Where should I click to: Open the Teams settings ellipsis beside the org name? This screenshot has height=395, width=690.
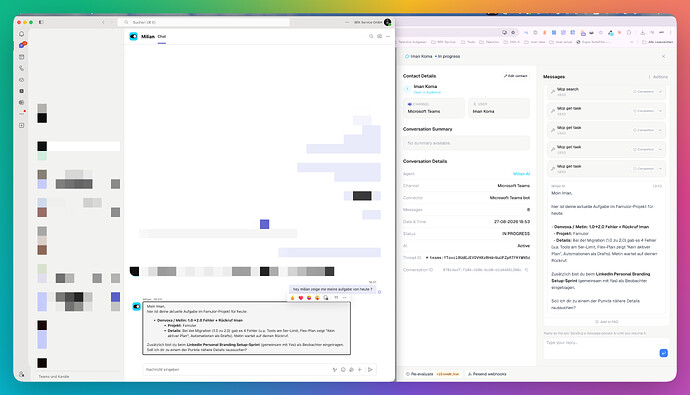tap(347, 22)
